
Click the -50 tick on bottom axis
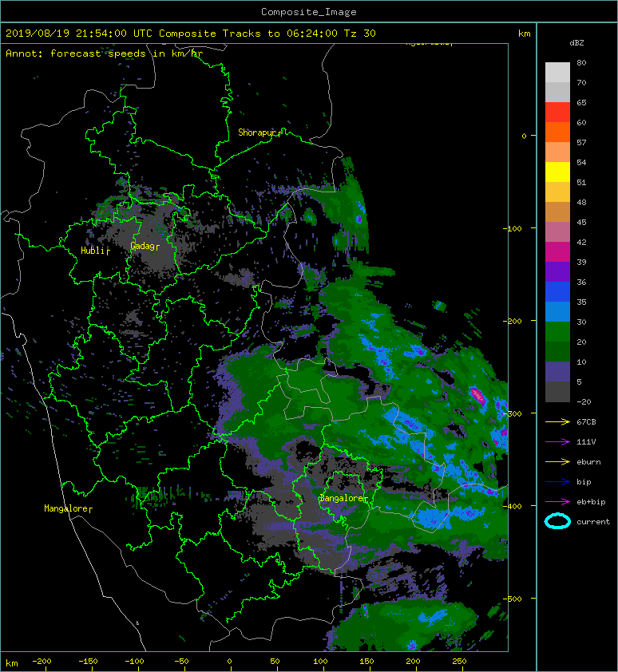(181, 662)
